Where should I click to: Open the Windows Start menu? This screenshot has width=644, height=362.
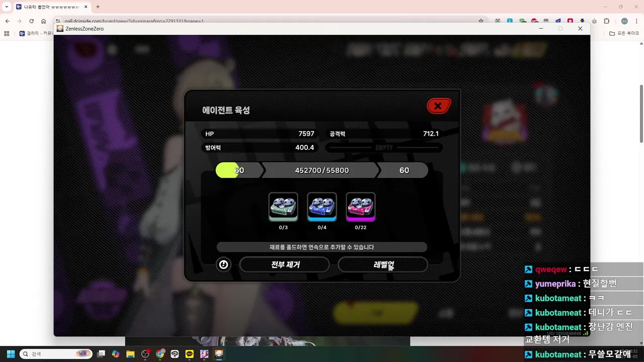[x=11, y=354]
